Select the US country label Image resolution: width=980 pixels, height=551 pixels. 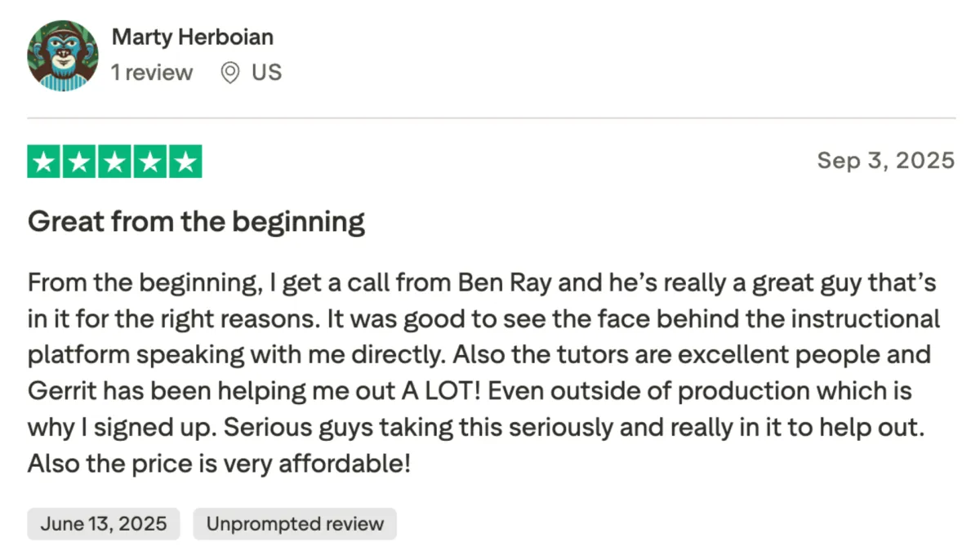coord(266,73)
